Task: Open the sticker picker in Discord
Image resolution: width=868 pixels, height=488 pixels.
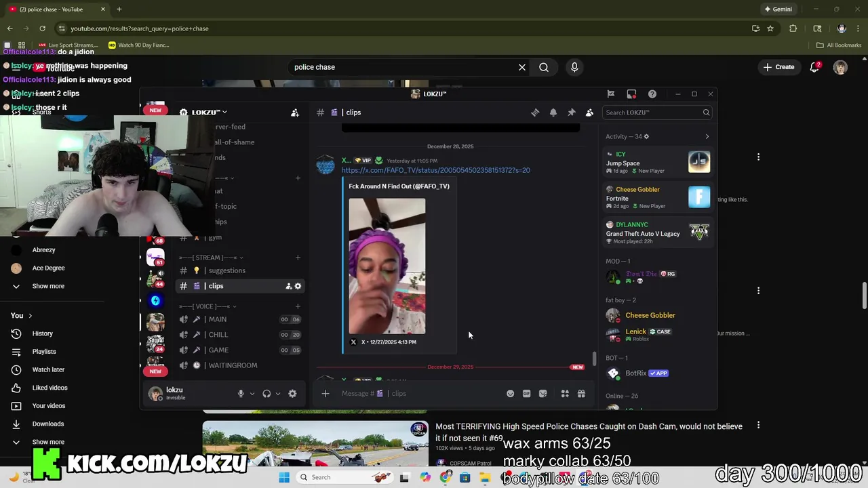Action: (x=543, y=394)
